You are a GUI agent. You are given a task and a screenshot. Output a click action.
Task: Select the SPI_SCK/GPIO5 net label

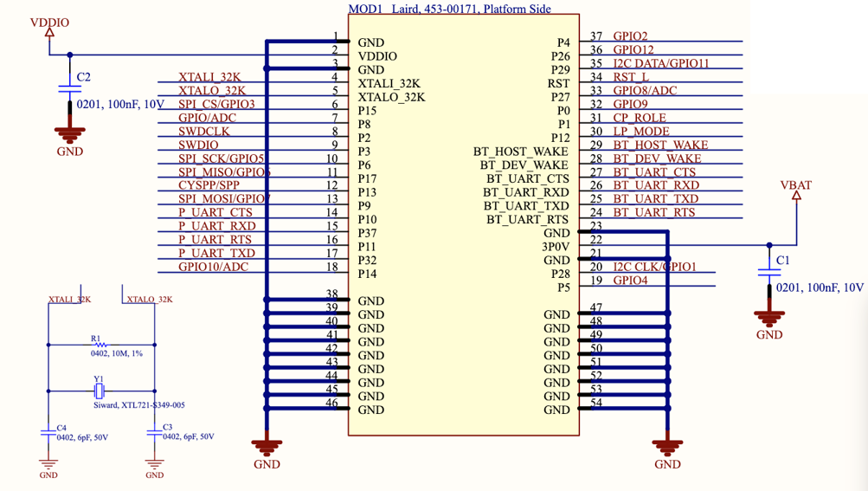(221, 158)
